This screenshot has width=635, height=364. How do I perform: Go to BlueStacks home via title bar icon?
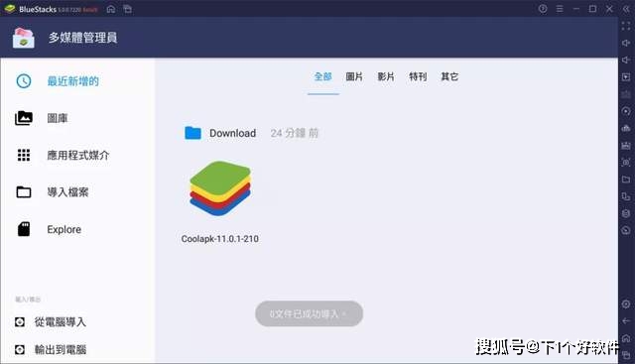pos(111,9)
